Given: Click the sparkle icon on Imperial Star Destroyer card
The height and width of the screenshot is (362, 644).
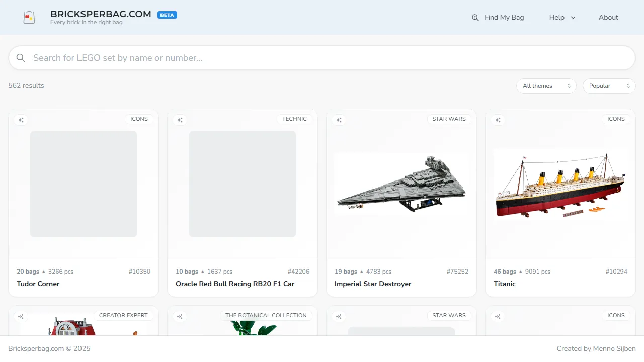Looking at the screenshot, I should point(339,120).
